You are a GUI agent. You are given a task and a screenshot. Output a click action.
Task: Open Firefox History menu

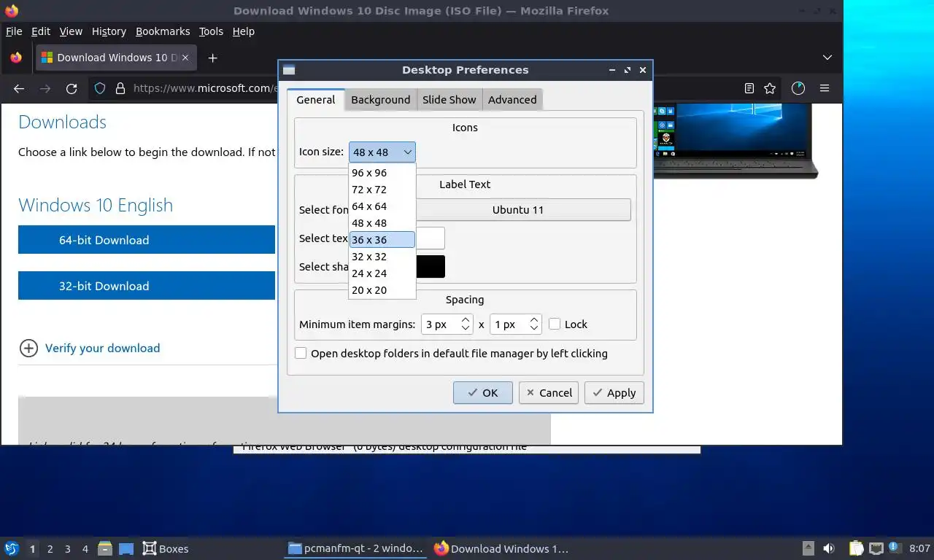109,31
